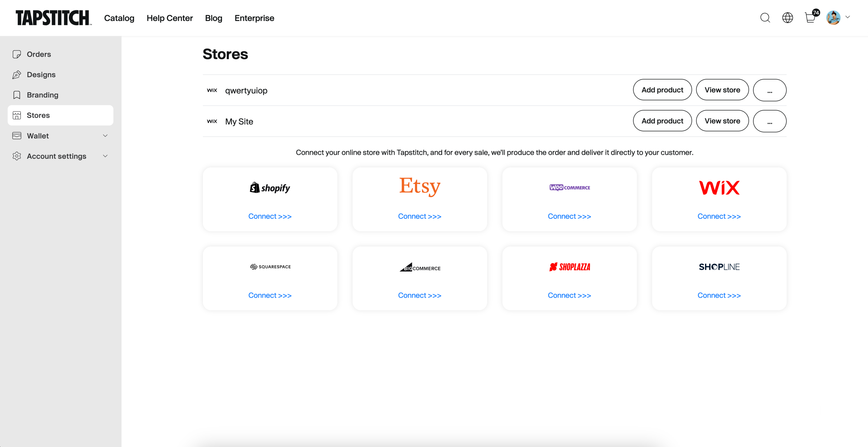The image size is (868, 447).
Task: Click the Shoplazza logo
Action: 569,267
